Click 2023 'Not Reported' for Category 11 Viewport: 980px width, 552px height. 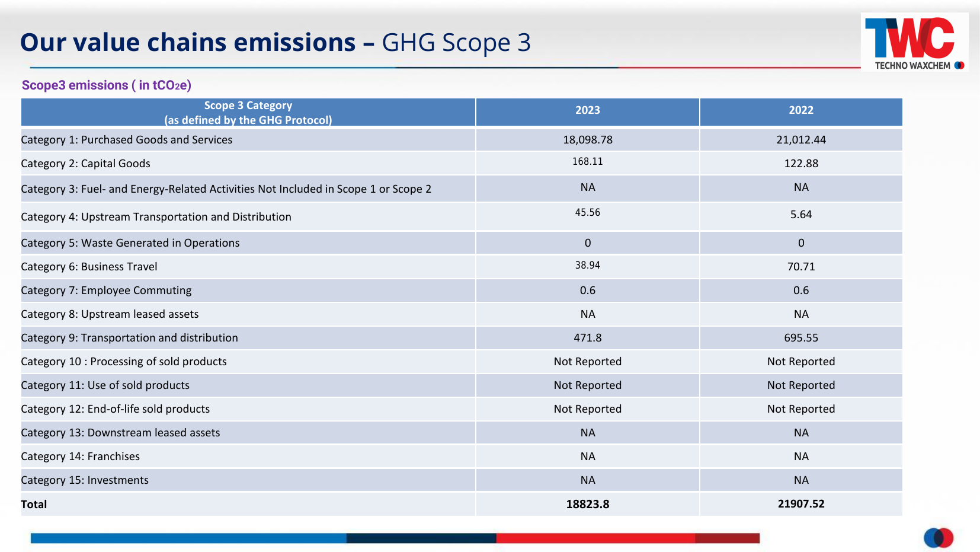588,385
